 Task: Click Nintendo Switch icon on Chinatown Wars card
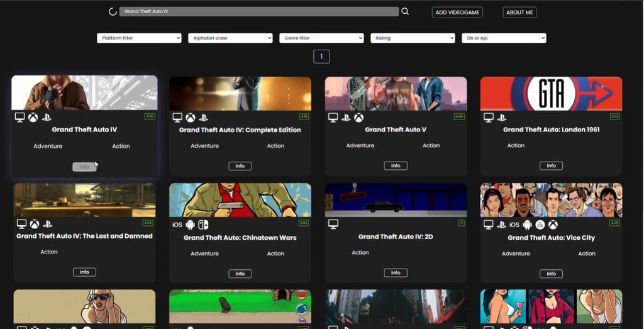pyautogui.click(x=203, y=225)
